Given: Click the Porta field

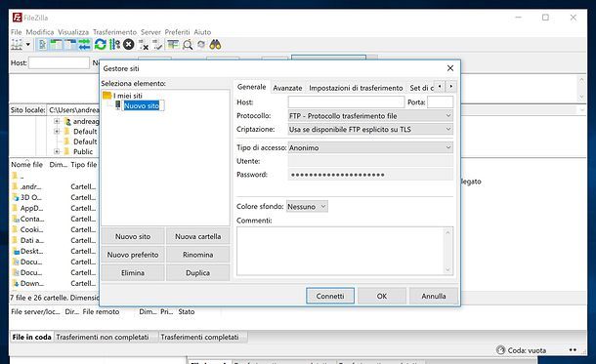Looking at the screenshot, I should (x=440, y=102).
